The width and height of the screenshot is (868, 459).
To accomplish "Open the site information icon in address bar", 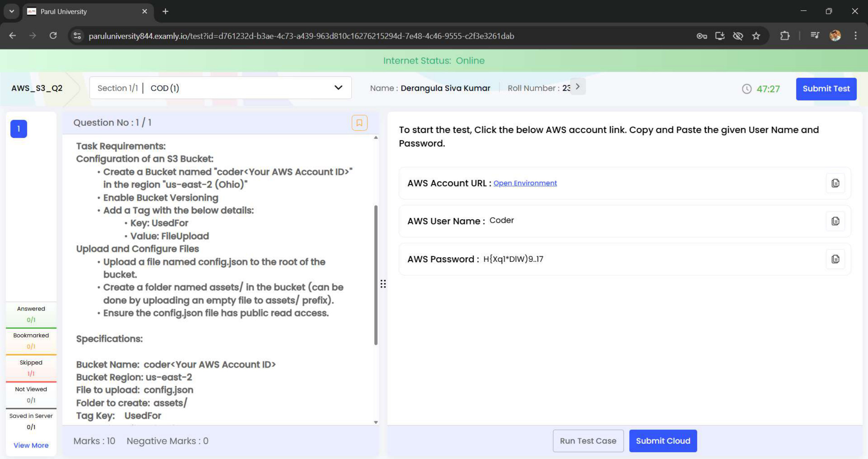I will [77, 36].
